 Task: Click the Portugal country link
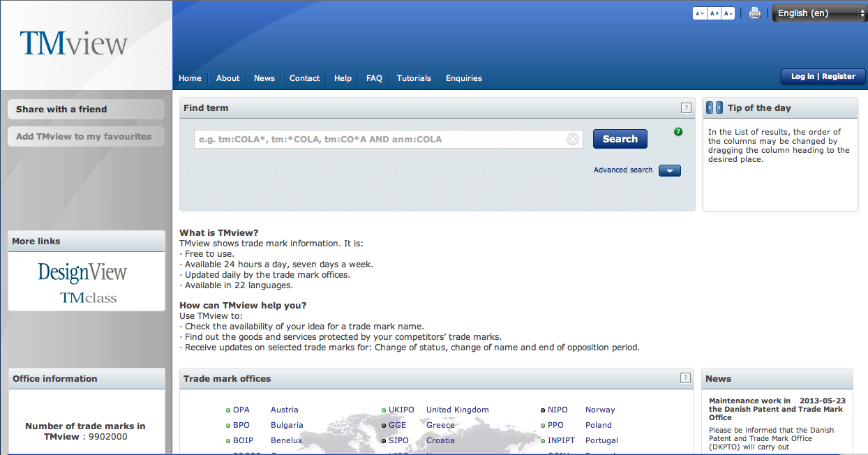[x=601, y=440]
